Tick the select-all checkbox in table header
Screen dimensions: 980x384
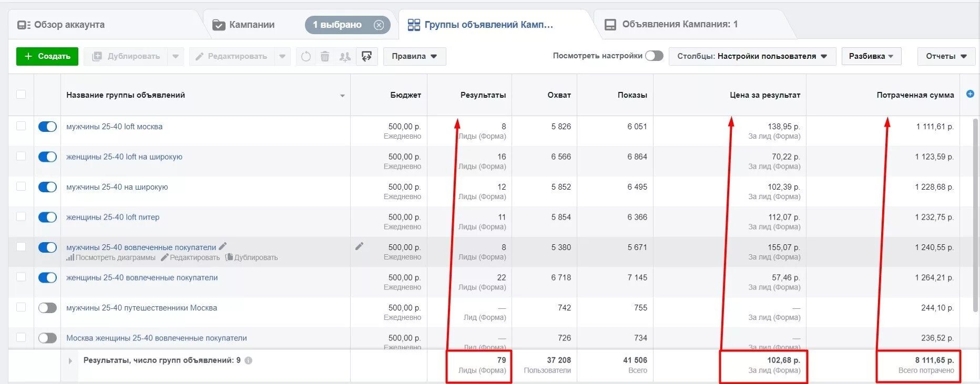pyautogui.click(x=21, y=95)
